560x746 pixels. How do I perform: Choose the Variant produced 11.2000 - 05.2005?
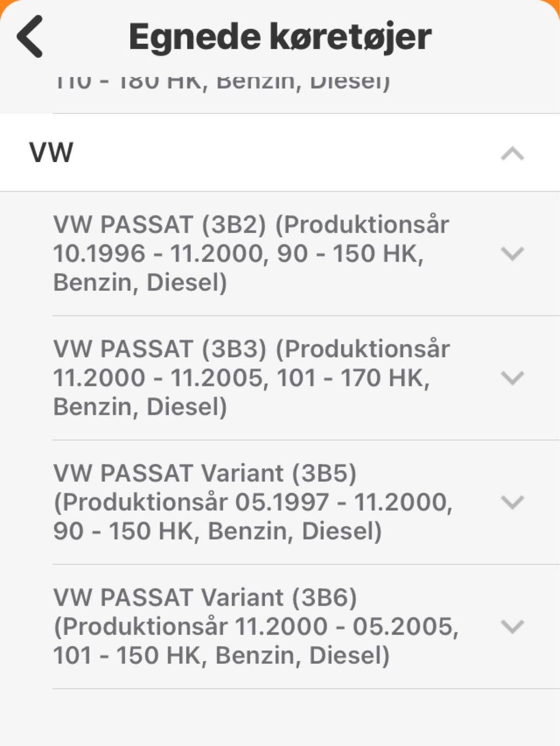[256, 626]
